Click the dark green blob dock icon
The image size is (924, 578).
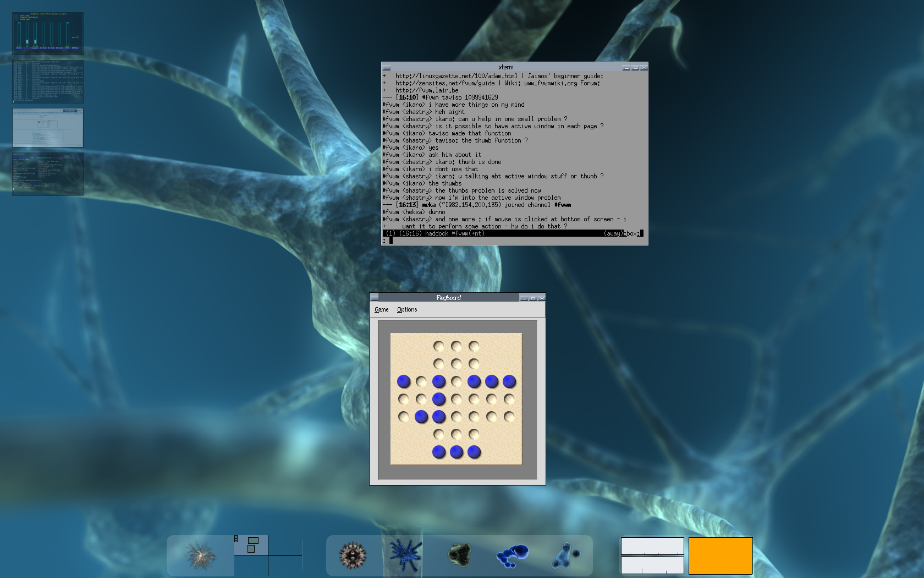click(x=459, y=555)
